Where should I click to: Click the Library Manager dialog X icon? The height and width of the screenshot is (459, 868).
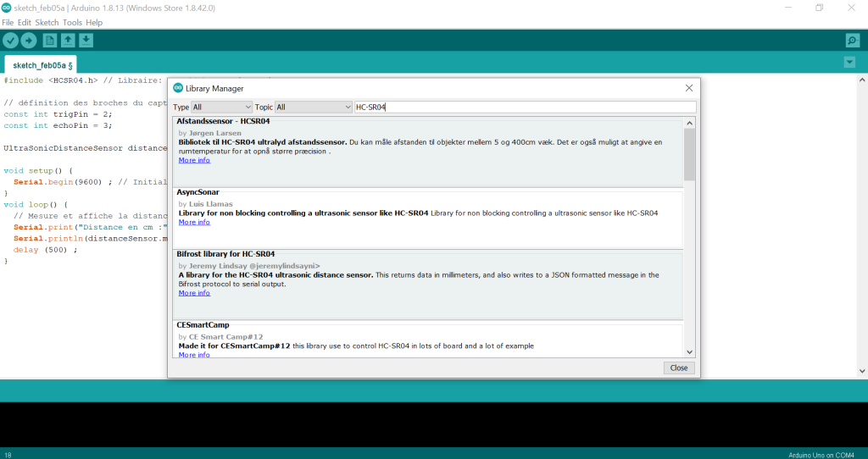click(x=688, y=88)
